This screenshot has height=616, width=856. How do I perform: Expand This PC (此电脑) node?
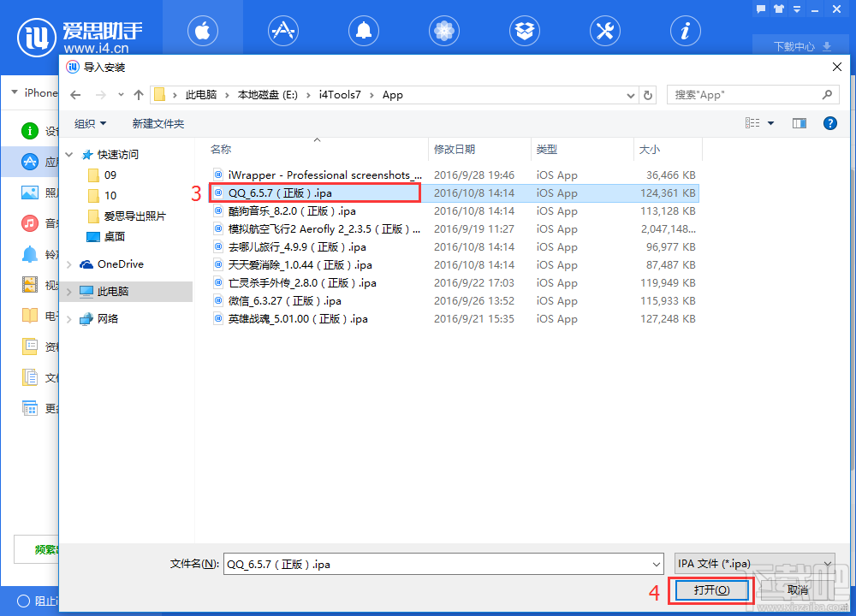[68, 292]
